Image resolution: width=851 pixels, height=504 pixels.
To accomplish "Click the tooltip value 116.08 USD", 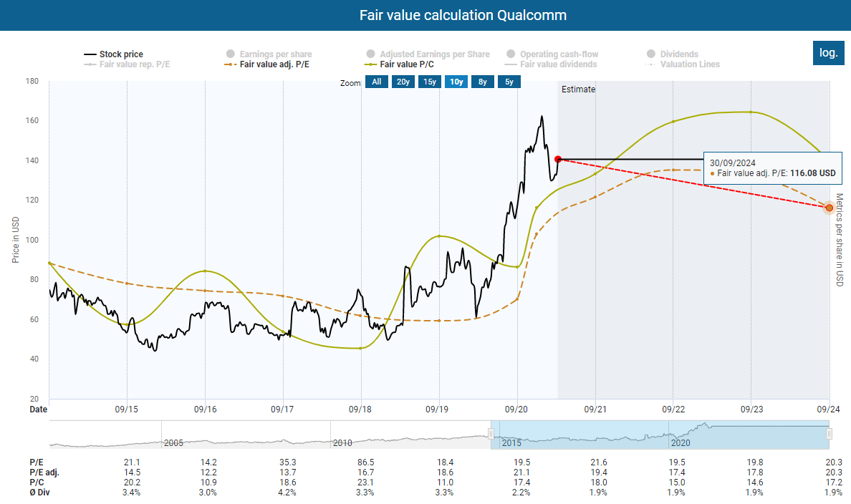I will pyautogui.click(x=813, y=173).
